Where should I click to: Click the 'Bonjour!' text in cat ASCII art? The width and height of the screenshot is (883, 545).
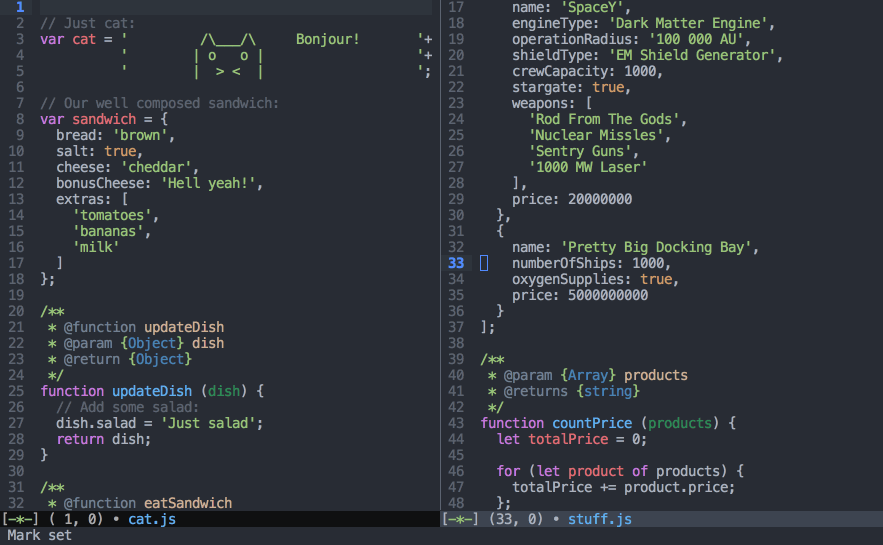coord(328,39)
